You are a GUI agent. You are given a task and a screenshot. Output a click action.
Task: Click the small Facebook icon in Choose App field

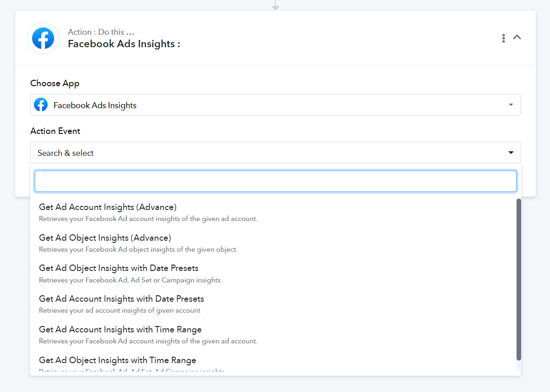coord(41,105)
